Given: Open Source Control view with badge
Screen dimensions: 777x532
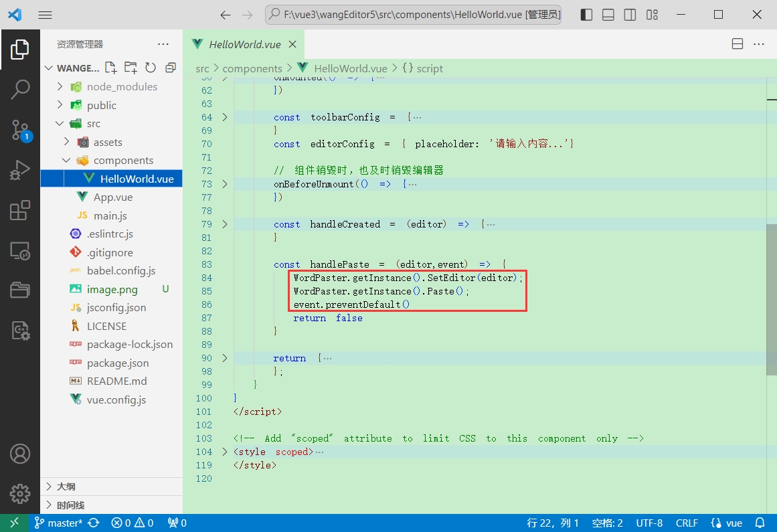Looking at the screenshot, I should pyautogui.click(x=20, y=130).
